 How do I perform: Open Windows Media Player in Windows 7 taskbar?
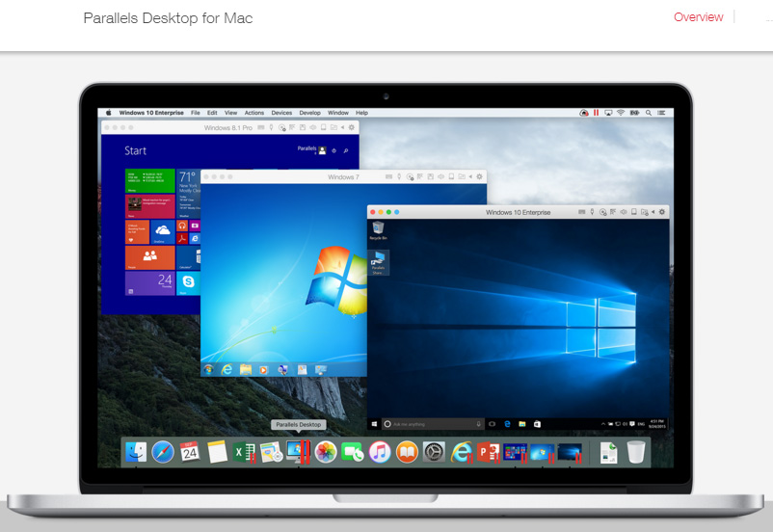(x=264, y=369)
